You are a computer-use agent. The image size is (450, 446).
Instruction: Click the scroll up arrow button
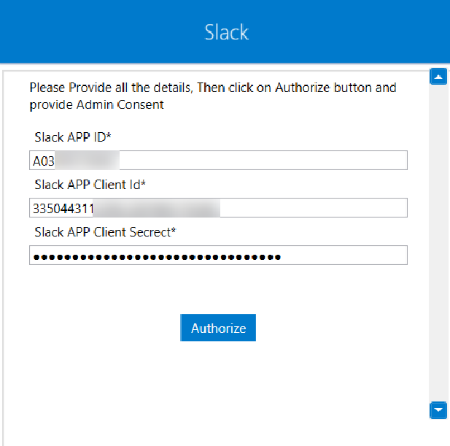pyautogui.click(x=438, y=77)
